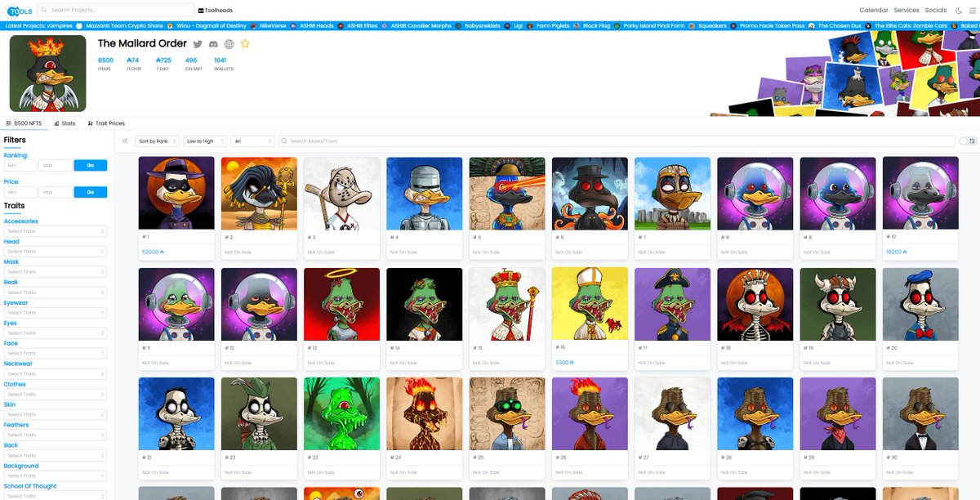The height and width of the screenshot is (500, 980).
Task: Focus the Search Projects field
Action: 116,11
